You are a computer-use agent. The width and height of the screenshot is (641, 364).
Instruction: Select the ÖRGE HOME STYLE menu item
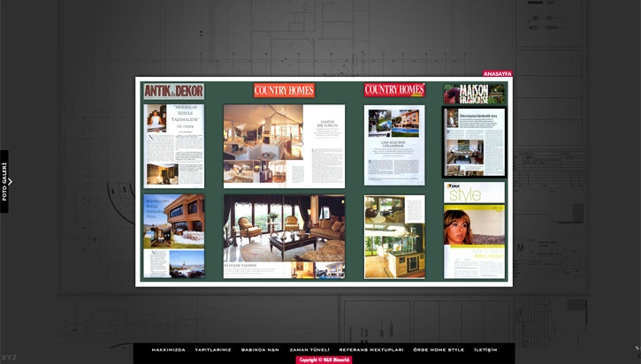click(x=439, y=350)
